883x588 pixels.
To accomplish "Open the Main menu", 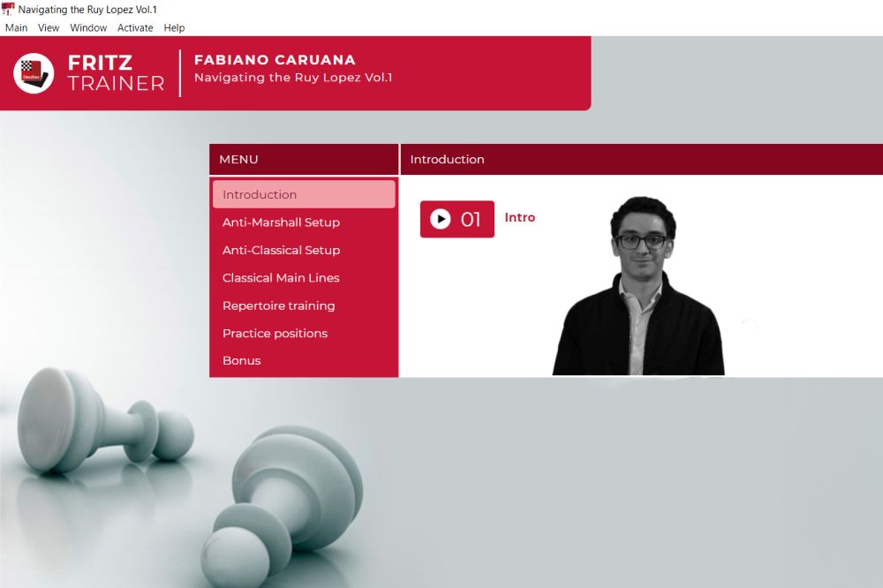I will pos(16,27).
